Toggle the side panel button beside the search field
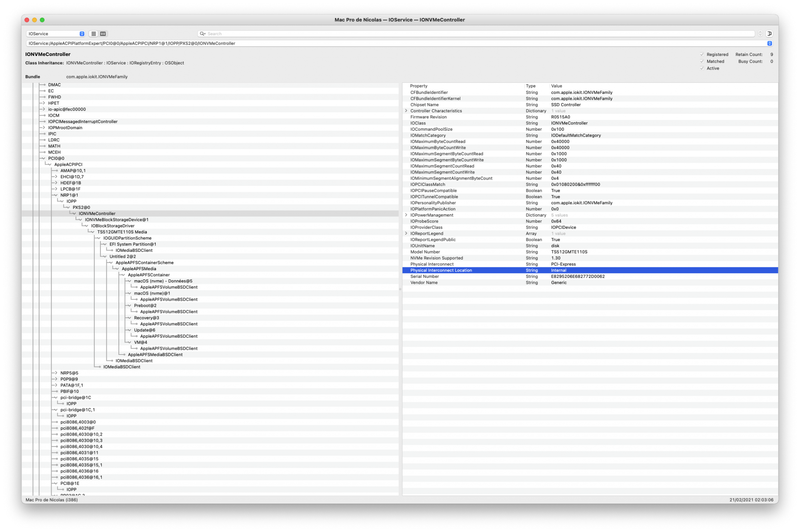 [769, 34]
